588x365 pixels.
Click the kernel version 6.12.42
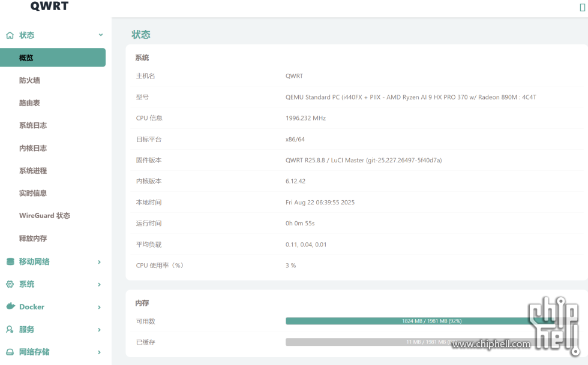pos(295,181)
